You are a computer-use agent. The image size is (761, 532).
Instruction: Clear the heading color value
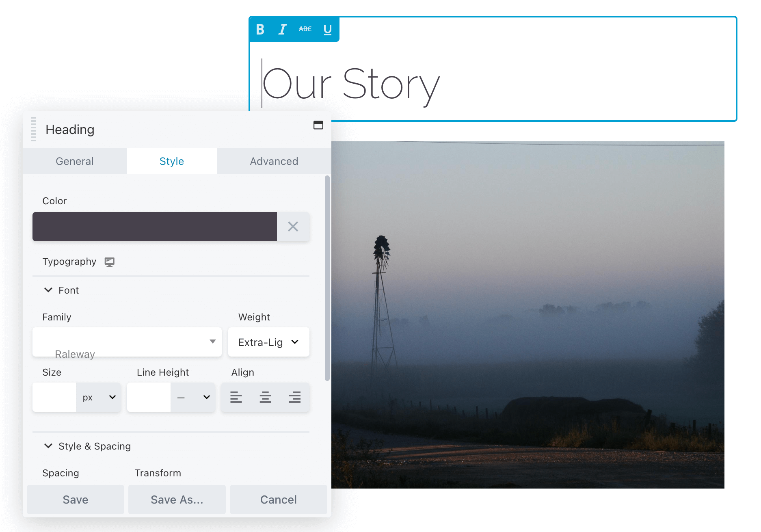pyautogui.click(x=293, y=227)
